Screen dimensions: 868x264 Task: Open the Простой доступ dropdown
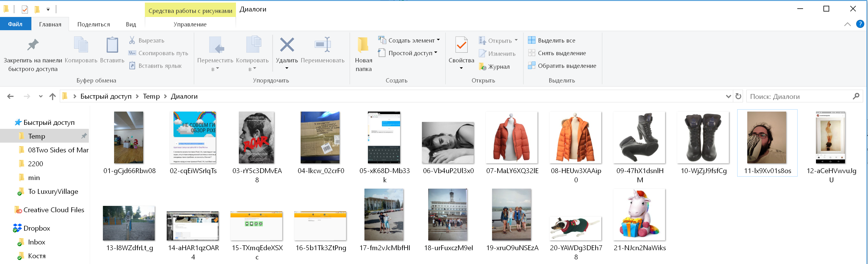click(x=436, y=53)
